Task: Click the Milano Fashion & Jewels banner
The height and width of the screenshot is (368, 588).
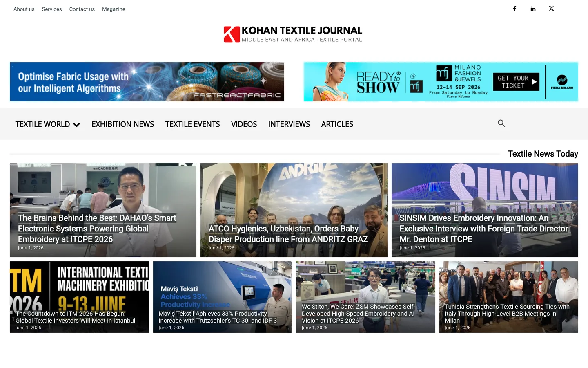Action: [441, 82]
